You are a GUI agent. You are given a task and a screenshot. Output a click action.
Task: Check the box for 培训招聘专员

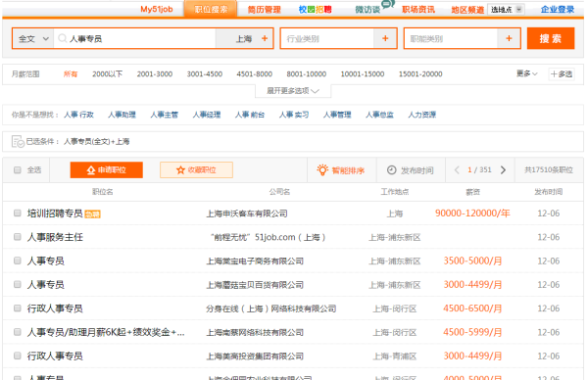(x=18, y=213)
